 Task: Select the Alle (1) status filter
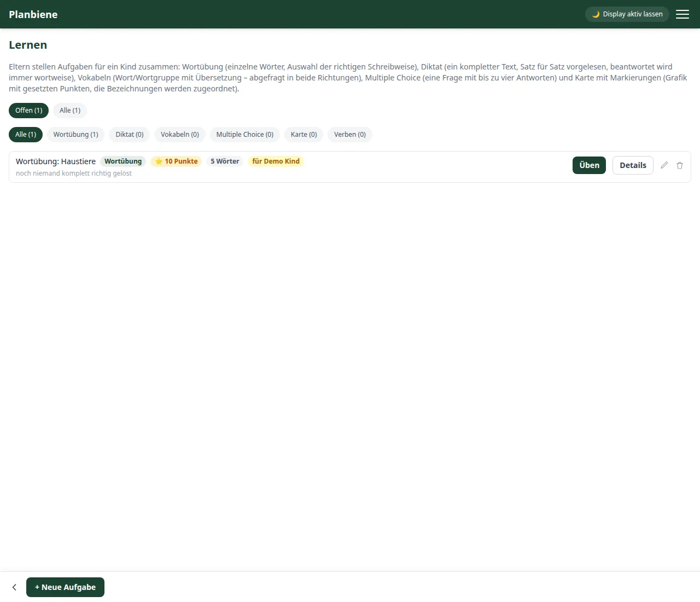pyautogui.click(x=70, y=111)
